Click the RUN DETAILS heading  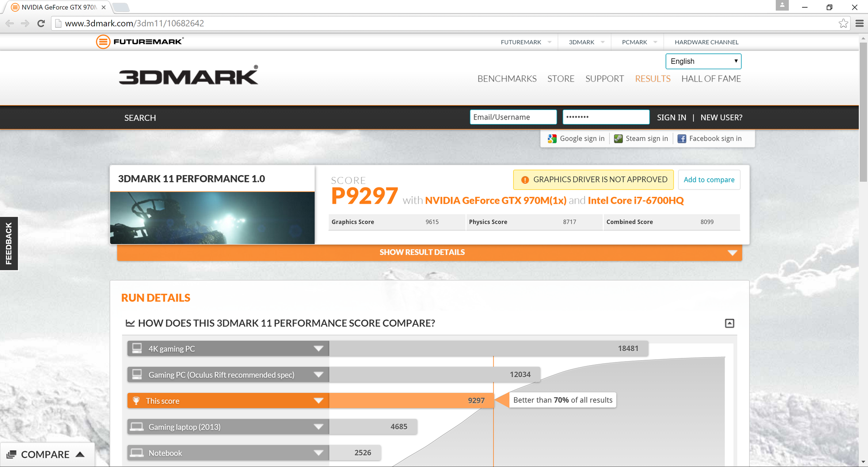tap(156, 298)
